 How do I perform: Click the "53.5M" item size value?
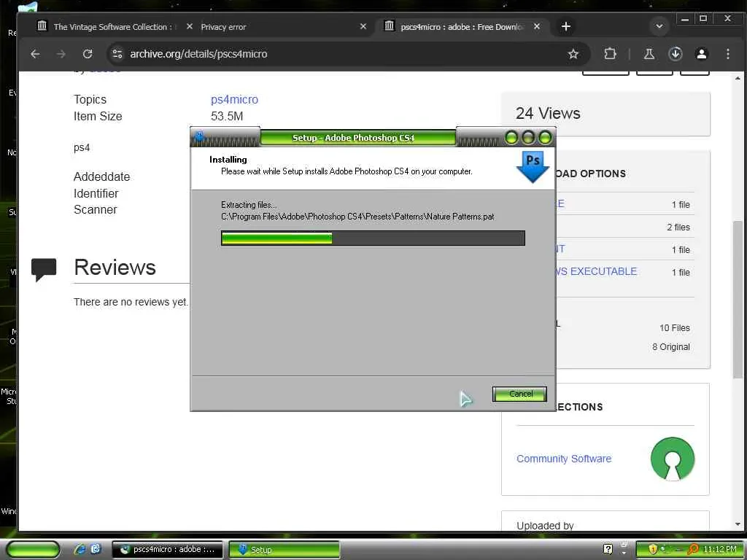coord(227,116)
